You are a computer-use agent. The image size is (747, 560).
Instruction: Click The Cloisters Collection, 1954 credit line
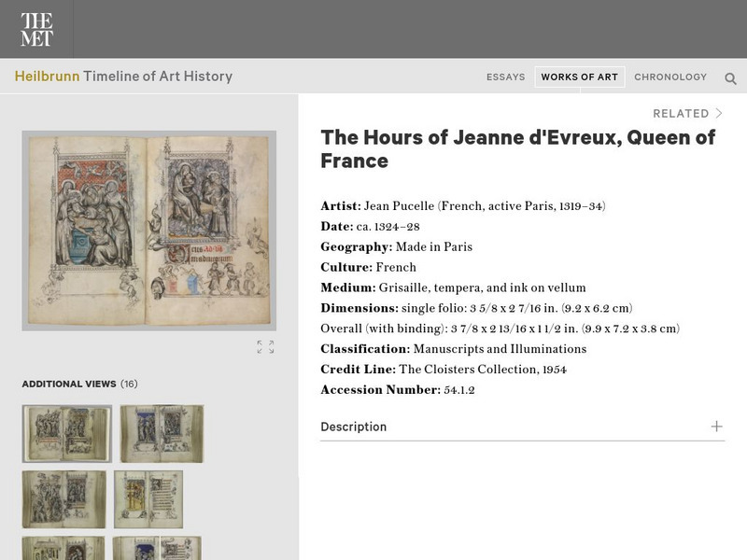pos(483,370)
